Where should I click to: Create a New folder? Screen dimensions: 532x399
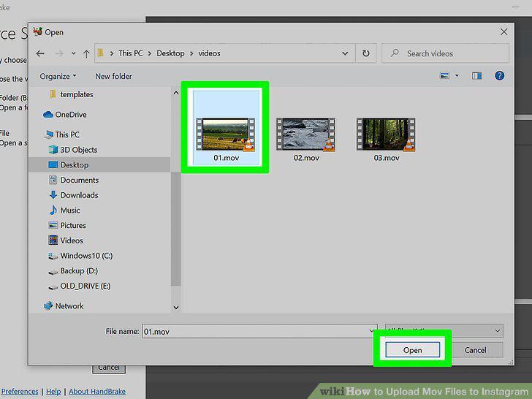[x=113, y=76]
